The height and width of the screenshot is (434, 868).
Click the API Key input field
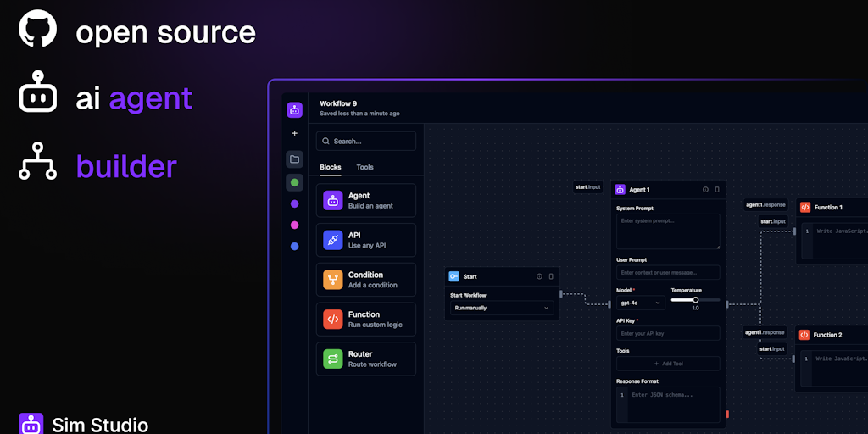pyautogui.click(x=668, y=333)
